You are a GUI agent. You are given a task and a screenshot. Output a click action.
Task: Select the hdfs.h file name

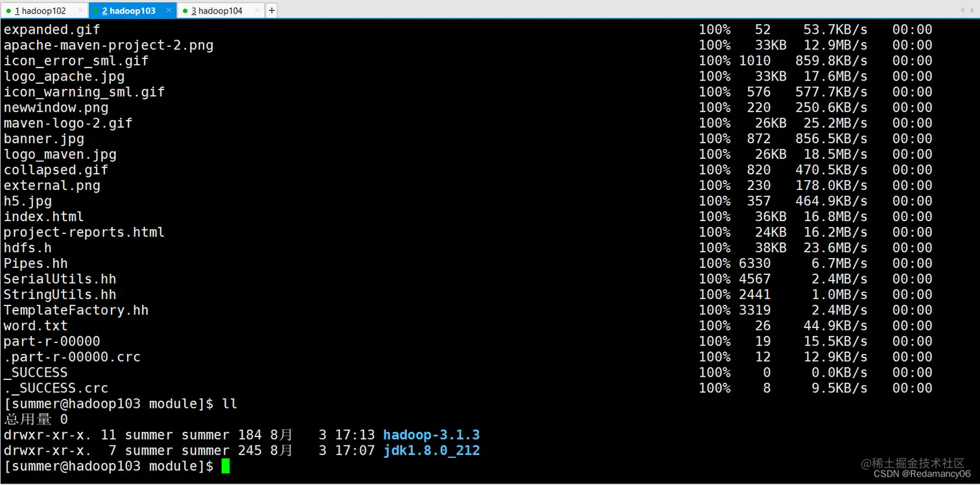pyautogui.click(x=28, y=247)
